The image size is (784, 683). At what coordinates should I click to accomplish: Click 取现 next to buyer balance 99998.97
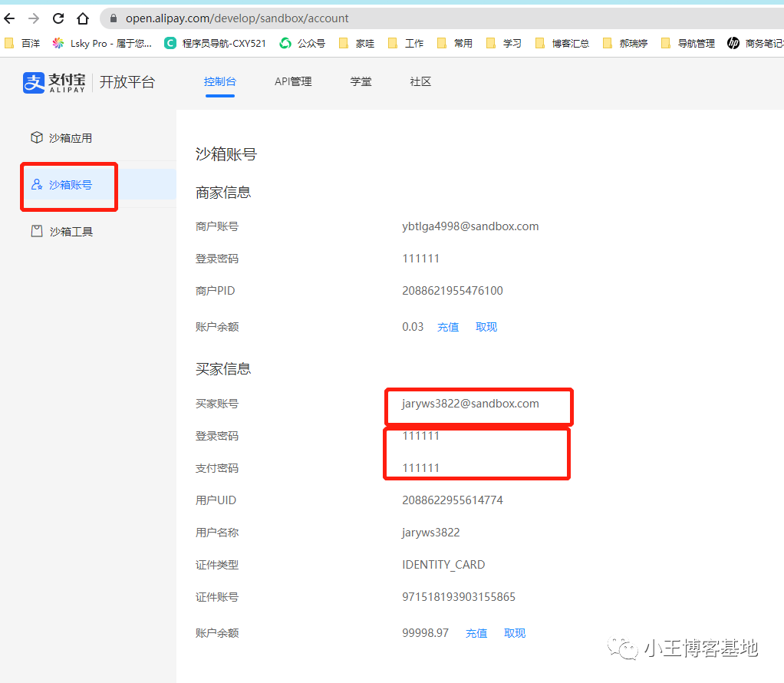(x=515, y=633)
